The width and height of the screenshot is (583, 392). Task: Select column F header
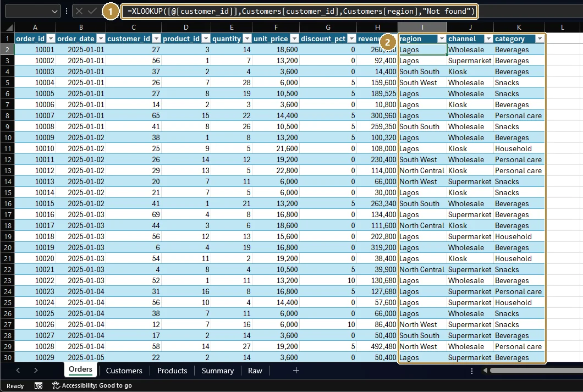pyautogui.click(x=276, y=27)
